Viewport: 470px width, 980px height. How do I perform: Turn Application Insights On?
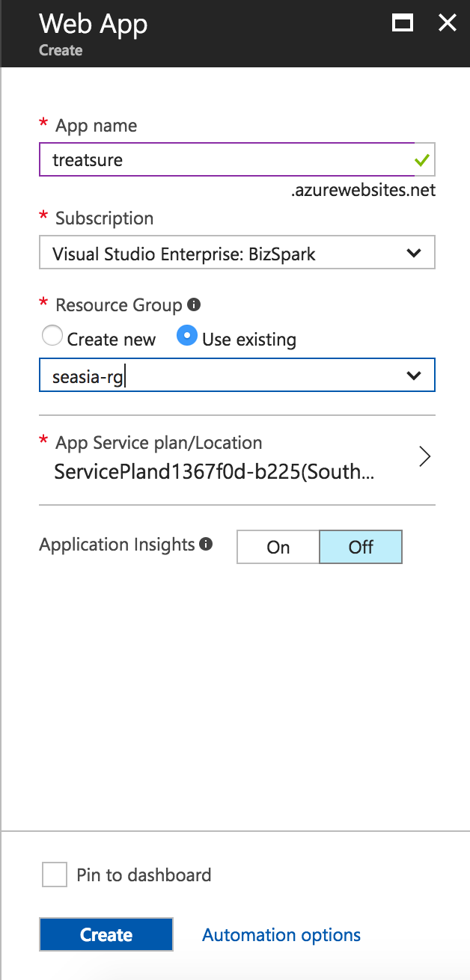[278, 547]
